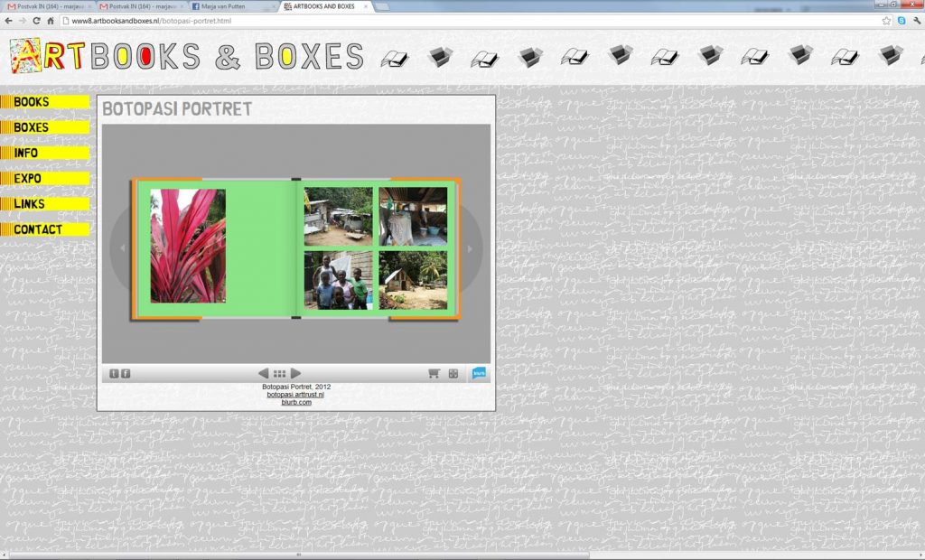The height and width of the screenshot is (560, 925).
Task: Click the group of children photo
Action: (x=338, y=280)
